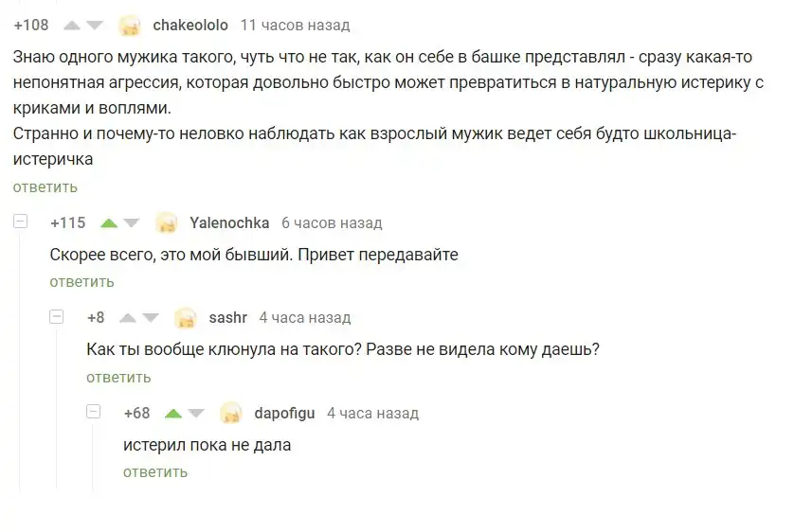Upvote Yalenochka's comment
The image size is (794, 532).
(109, 223)
